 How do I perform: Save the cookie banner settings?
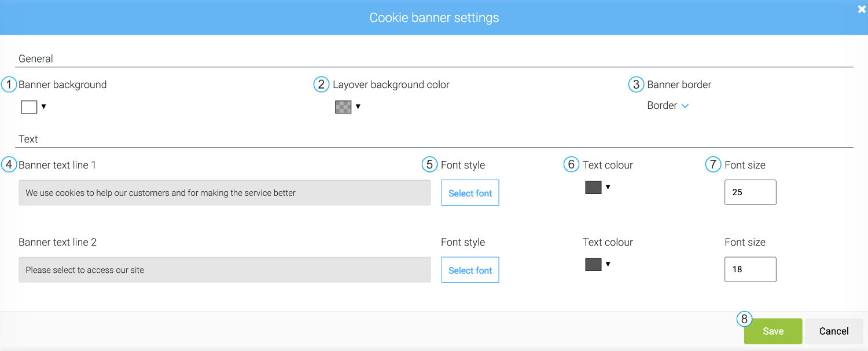pos(773,331)
